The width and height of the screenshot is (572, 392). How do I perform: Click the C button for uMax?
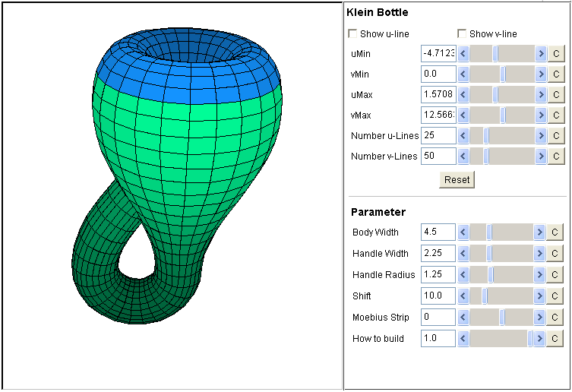point(556,94)
